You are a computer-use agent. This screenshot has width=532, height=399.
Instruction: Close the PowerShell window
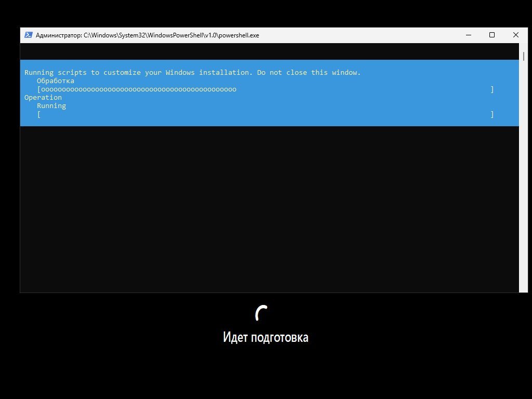click(516, 35)
